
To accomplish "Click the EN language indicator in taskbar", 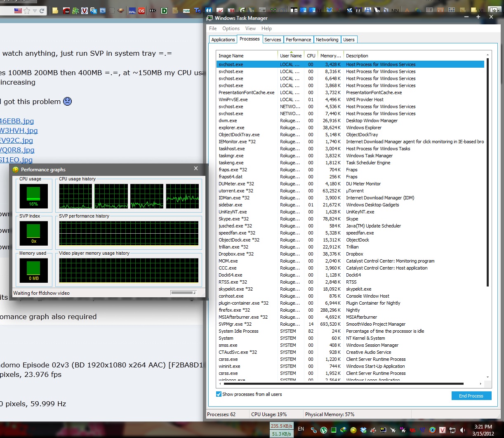I will tap(301, 429).
